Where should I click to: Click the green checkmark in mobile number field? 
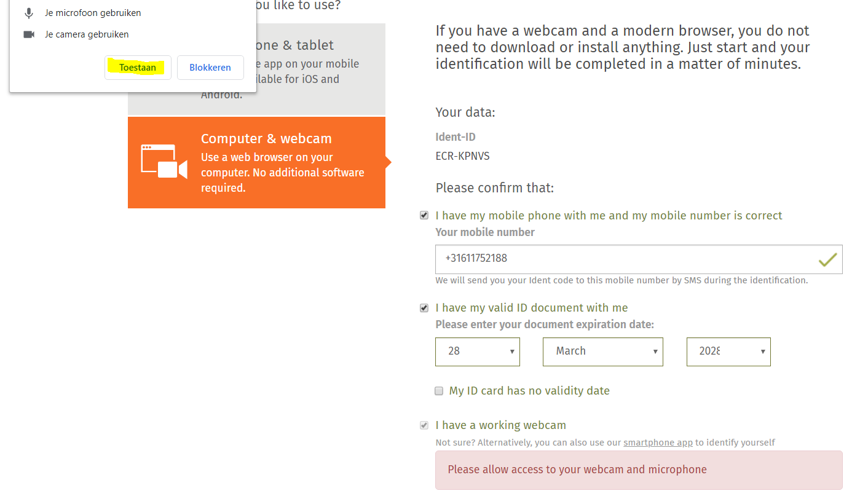coord(827,259)
